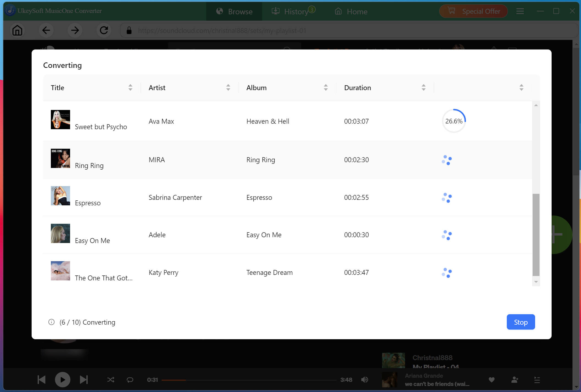Click the browser home icon

click(17, 30)
